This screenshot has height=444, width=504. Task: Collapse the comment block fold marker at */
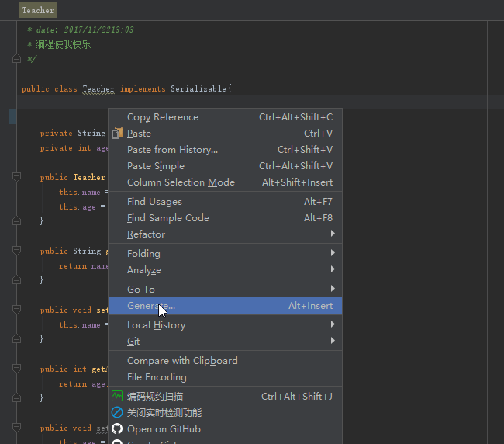point(16,59)
